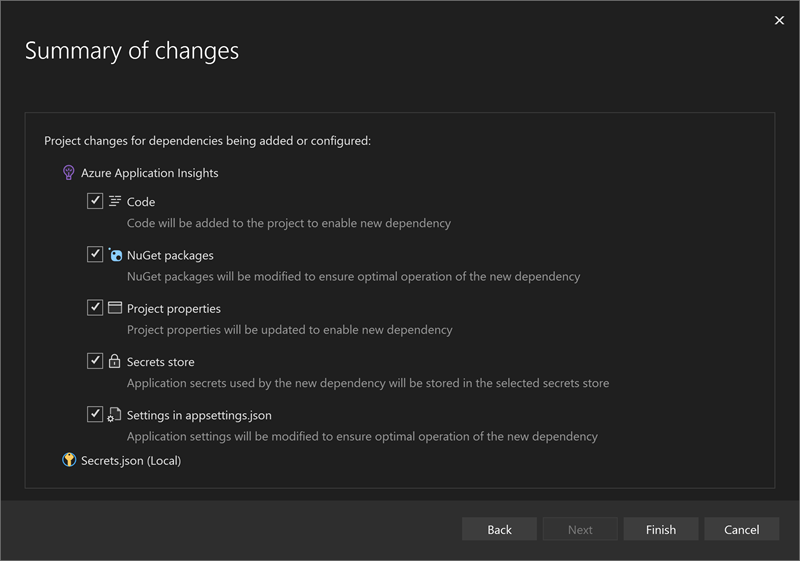Select the Azure Application Insights tree item
800x561 pixels.
tap(149, 173)
